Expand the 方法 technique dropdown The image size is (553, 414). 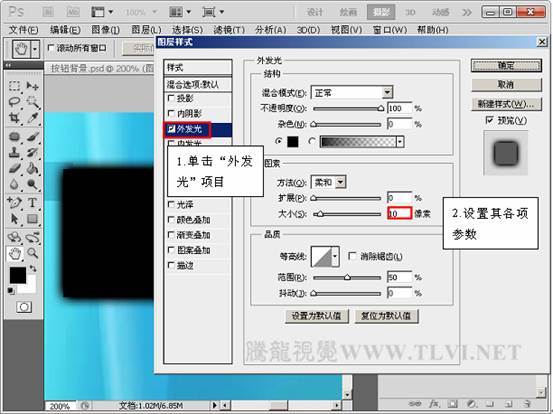click(328, 182)
